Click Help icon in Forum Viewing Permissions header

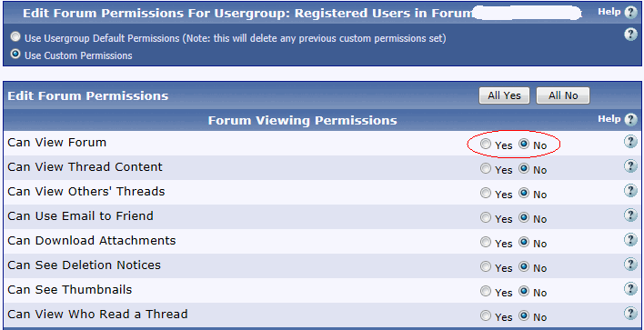[x=630, y=120]
